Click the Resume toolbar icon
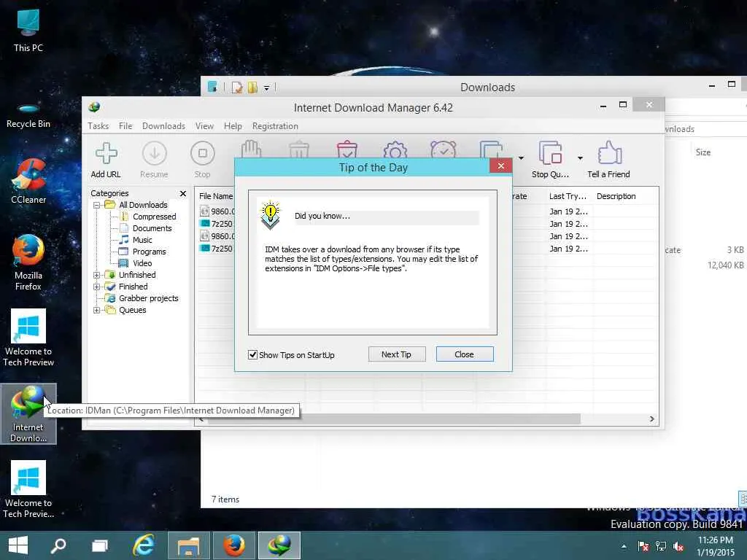Viewport: 747px width, 560px height. click(x=155, y=160)
